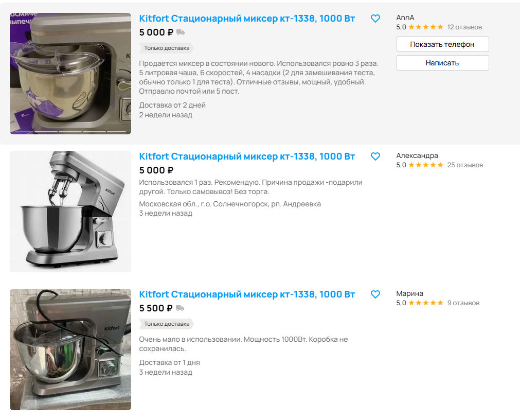Favorite Марина's mixer listing with heart icon
Image resolution: width=520 pixels, height=420 pixels.
tap(375, 294)
